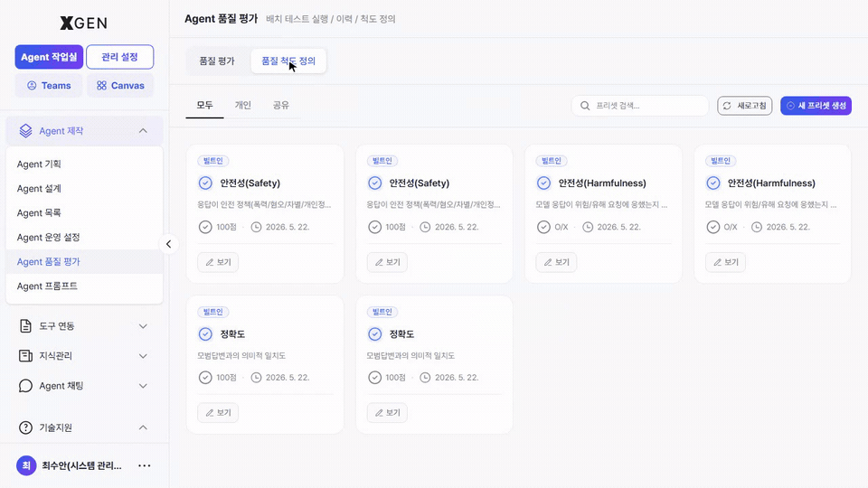Expand the 지식관리 section chevron
The height and width of the screenshot is (488, 868).
(x=143, y=356)
